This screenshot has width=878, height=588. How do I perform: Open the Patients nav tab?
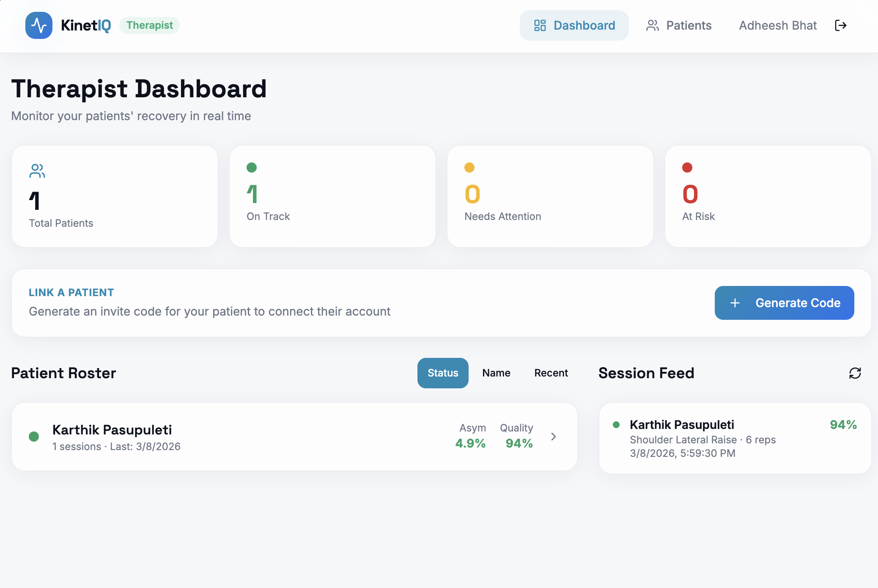coord(679,25)
